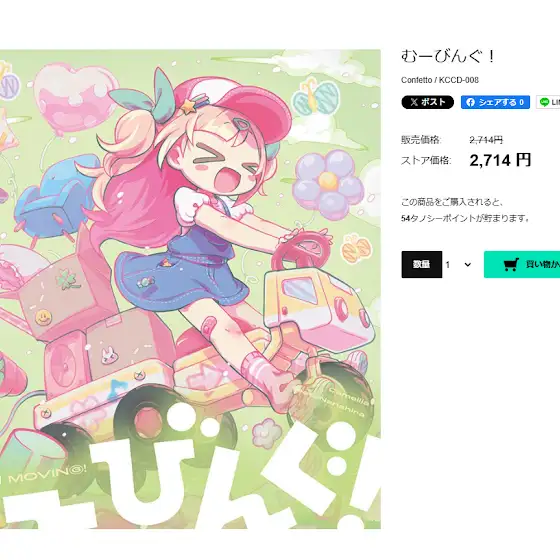Click the product title むーびんぐ!

[x=448, y=57]
